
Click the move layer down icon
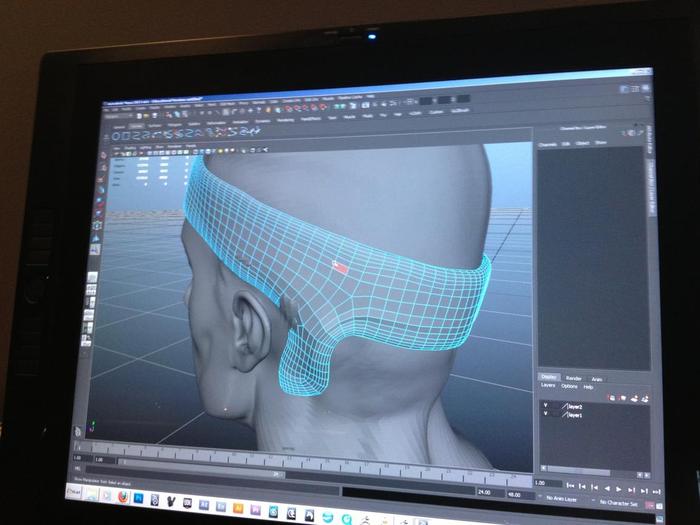623,398
